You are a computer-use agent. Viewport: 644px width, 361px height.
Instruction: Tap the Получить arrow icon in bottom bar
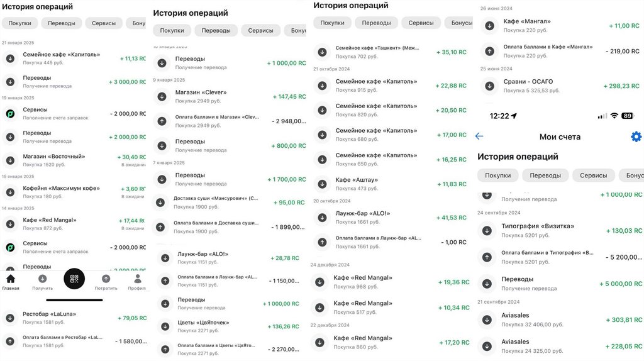[x=43, y=280]
